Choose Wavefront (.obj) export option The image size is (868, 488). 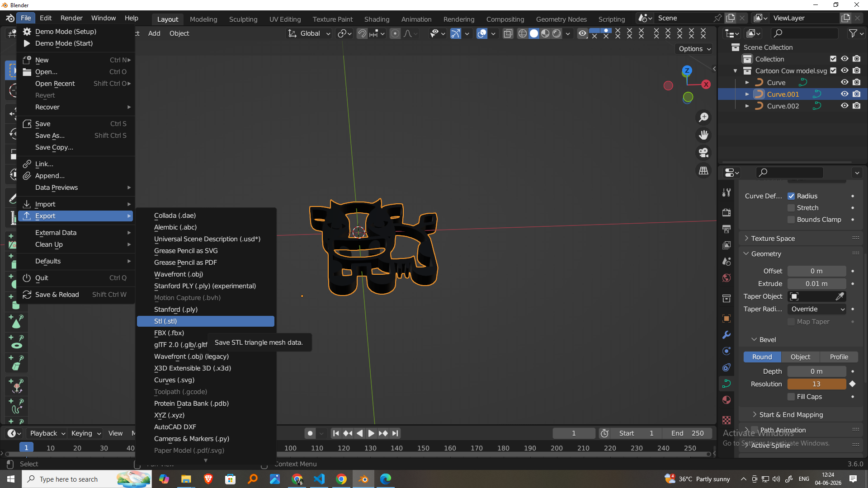(206, 274)
